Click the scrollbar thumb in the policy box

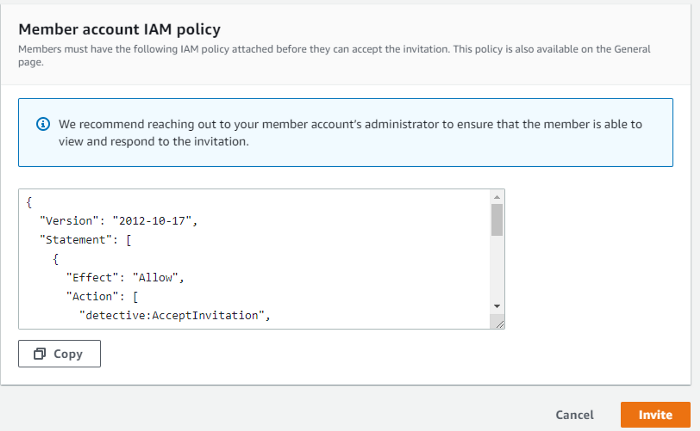[497, 219]
